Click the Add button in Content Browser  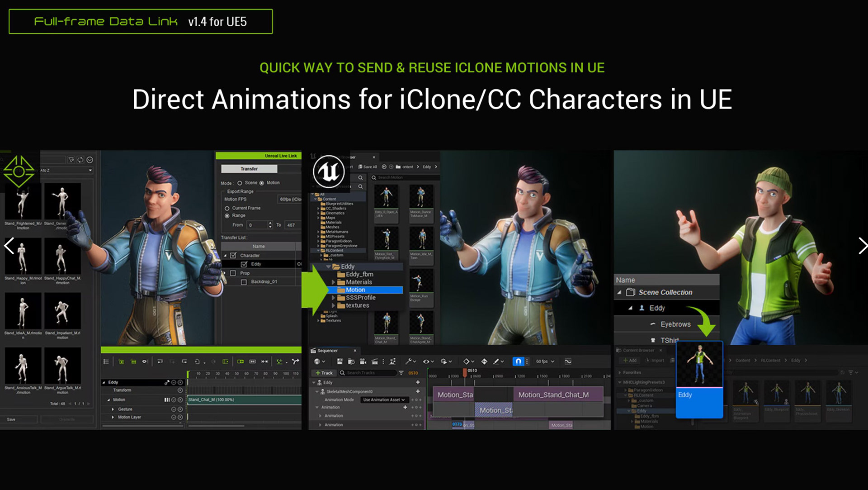tap(630, 361)
